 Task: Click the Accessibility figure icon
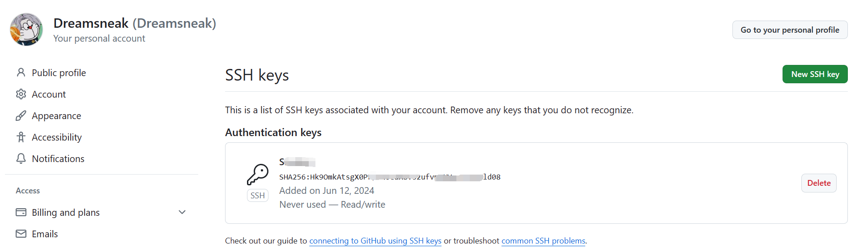pyautogui.click(x=21, y=137)
